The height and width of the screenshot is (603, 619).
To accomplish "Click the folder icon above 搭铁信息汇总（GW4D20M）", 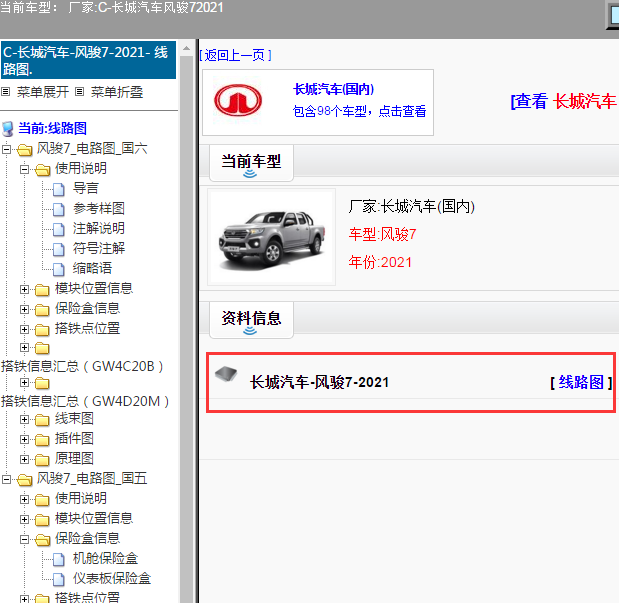I will pyautogui.click(x=42, y=383).
